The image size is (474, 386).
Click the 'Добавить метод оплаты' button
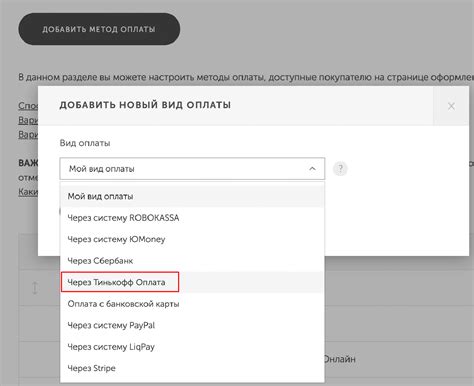pyautogui.click(x=99, y=29)
